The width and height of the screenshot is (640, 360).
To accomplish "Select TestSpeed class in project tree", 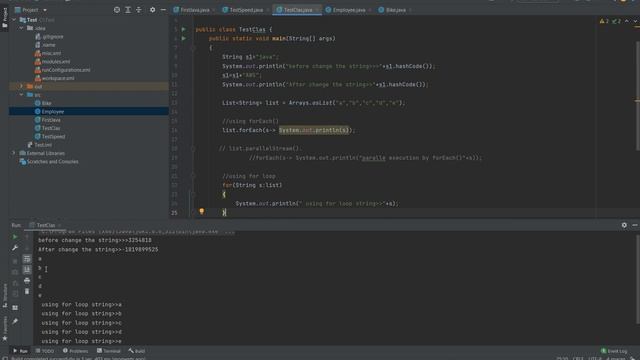I will point(53,136).
